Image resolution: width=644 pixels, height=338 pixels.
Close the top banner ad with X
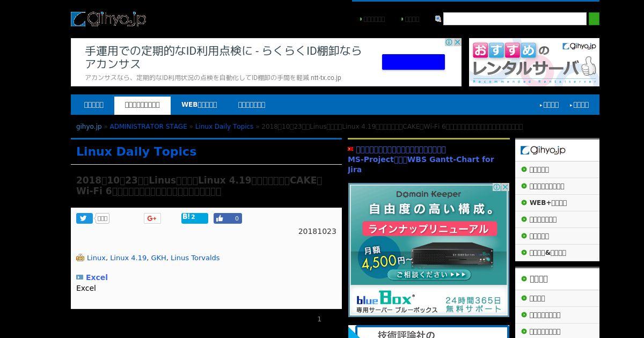457,42
